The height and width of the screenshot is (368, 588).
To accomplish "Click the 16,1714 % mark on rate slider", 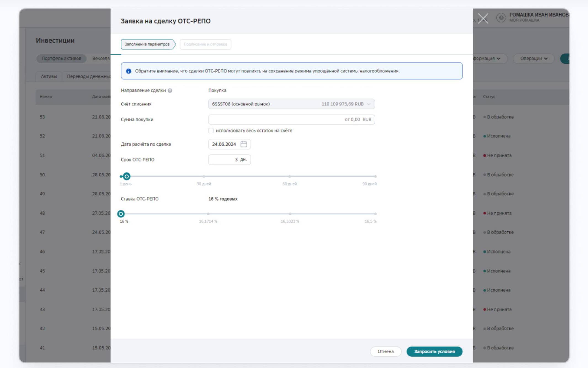I will [x=208, y=214].
